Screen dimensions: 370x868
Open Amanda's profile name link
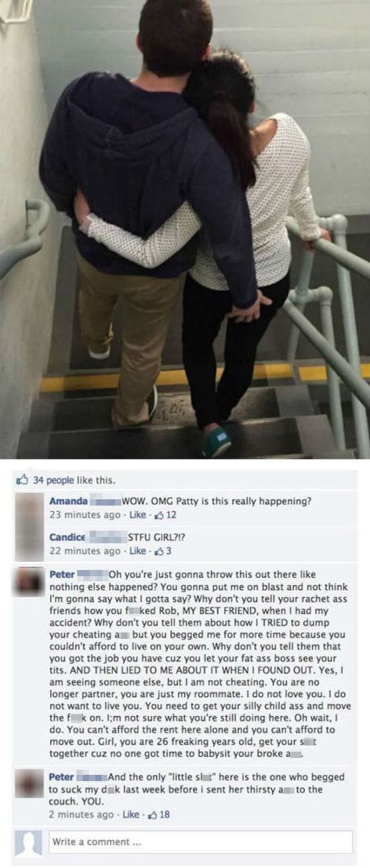68,502
